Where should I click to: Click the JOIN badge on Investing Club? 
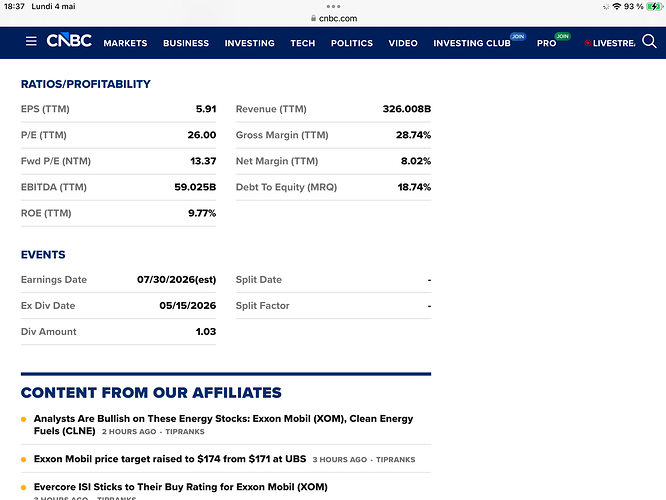tap(518, 37)
